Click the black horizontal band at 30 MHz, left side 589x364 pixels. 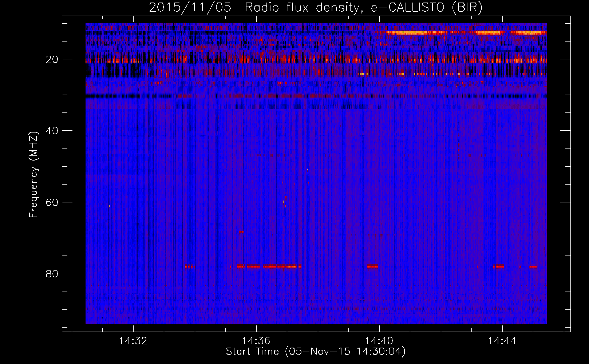[127, 96]
